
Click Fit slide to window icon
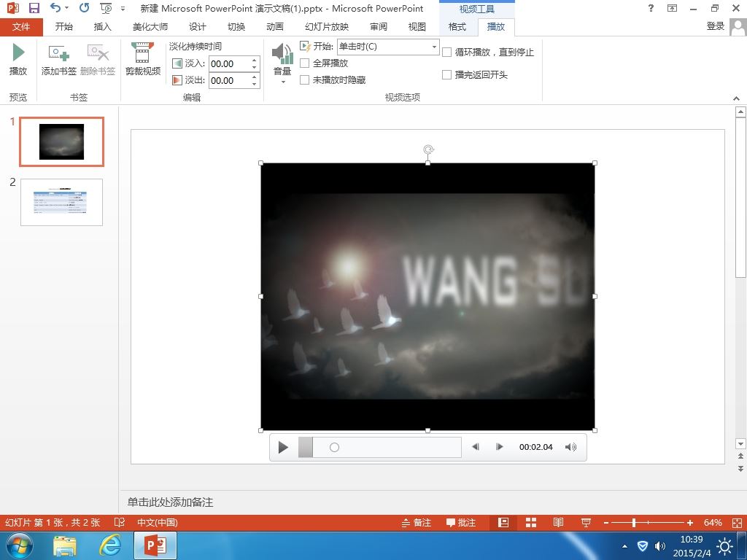tap(736, 523)
